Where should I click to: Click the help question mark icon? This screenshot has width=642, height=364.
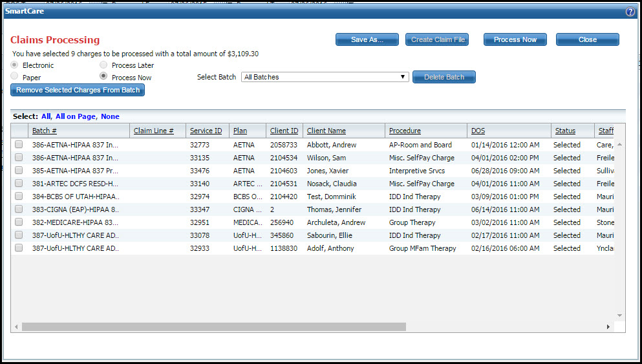[x=630, y=12]
